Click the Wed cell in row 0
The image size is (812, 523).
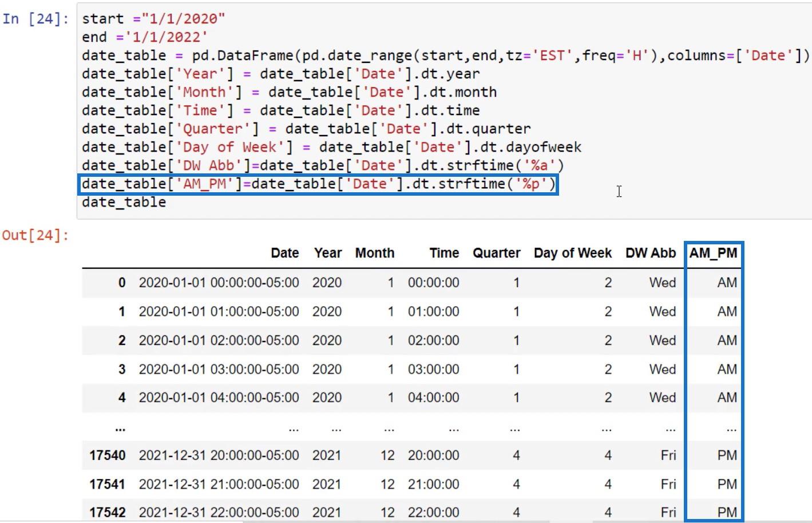tap(663, 283)
